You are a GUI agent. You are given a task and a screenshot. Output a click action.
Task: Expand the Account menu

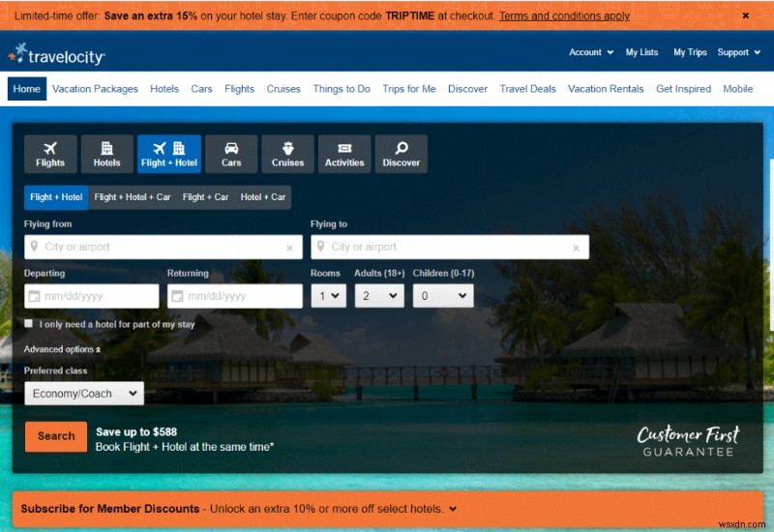pyautogui.click(x=591, y=52)
